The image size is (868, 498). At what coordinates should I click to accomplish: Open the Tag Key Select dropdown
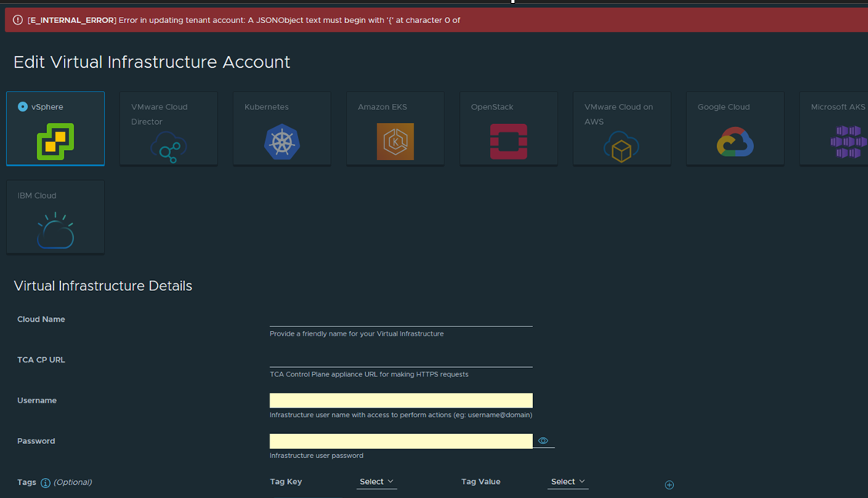377,482
